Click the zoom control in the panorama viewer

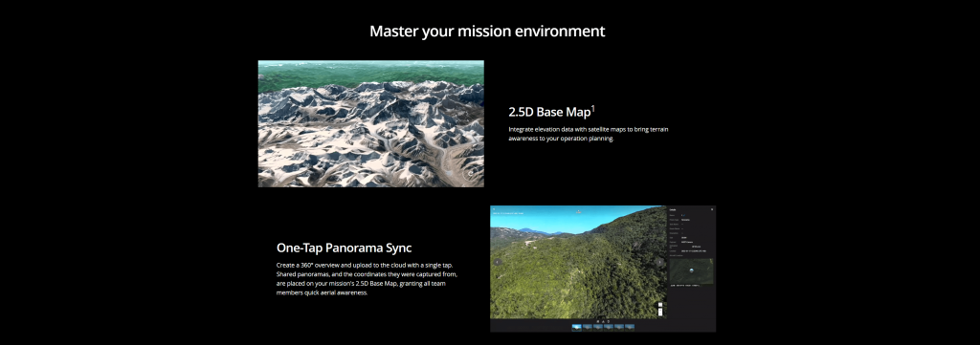tap(660, 312)
